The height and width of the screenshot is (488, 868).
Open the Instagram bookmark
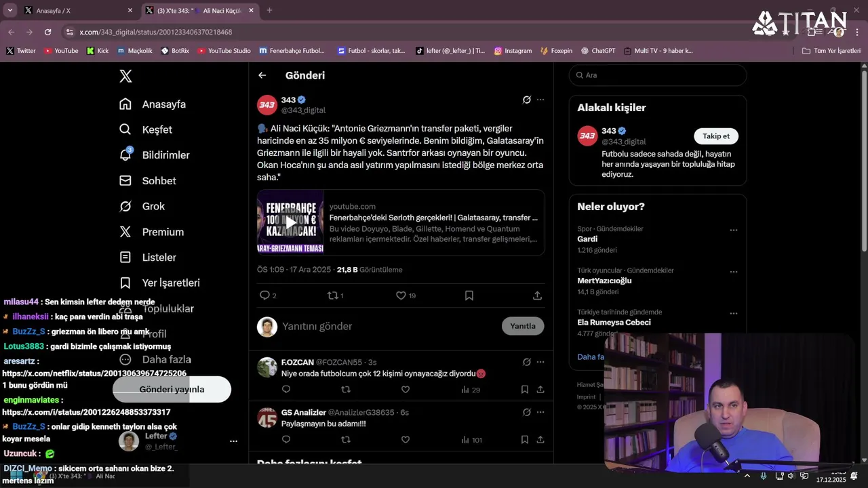513,51
